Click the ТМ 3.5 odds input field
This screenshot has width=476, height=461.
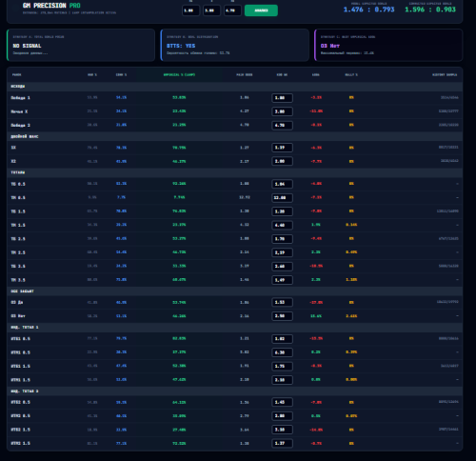[282, 280]
